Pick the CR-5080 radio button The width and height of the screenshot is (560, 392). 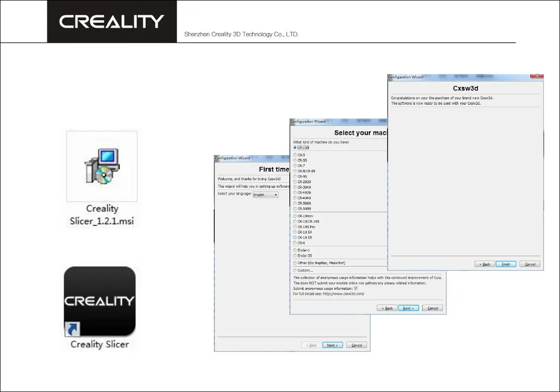(295, 208)
